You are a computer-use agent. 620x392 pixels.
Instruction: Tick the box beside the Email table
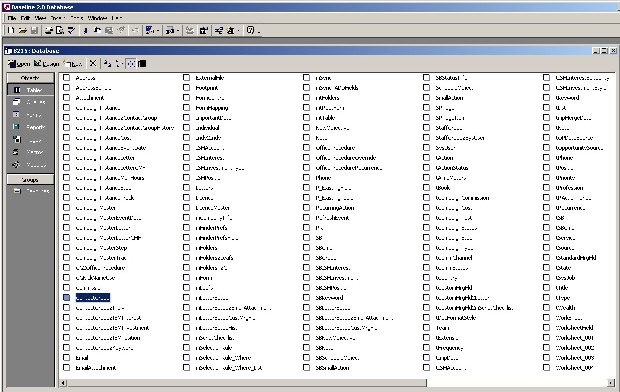tap(66, 358)
